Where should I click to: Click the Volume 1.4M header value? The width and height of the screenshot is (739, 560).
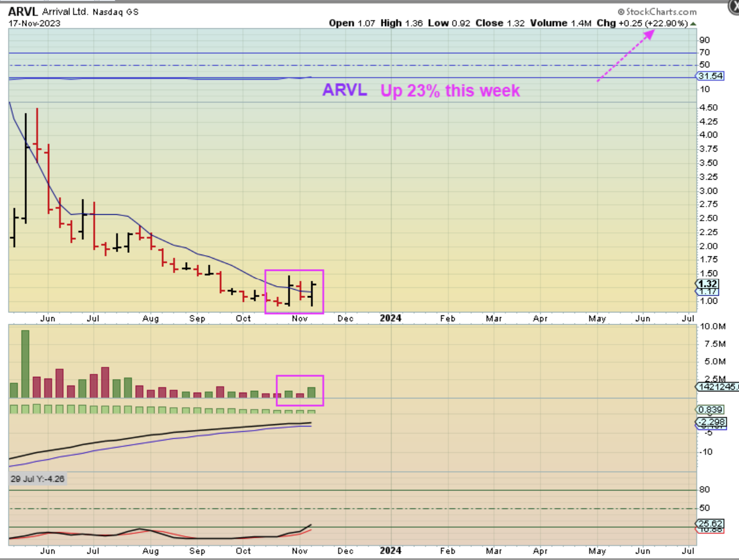point(561,23)
